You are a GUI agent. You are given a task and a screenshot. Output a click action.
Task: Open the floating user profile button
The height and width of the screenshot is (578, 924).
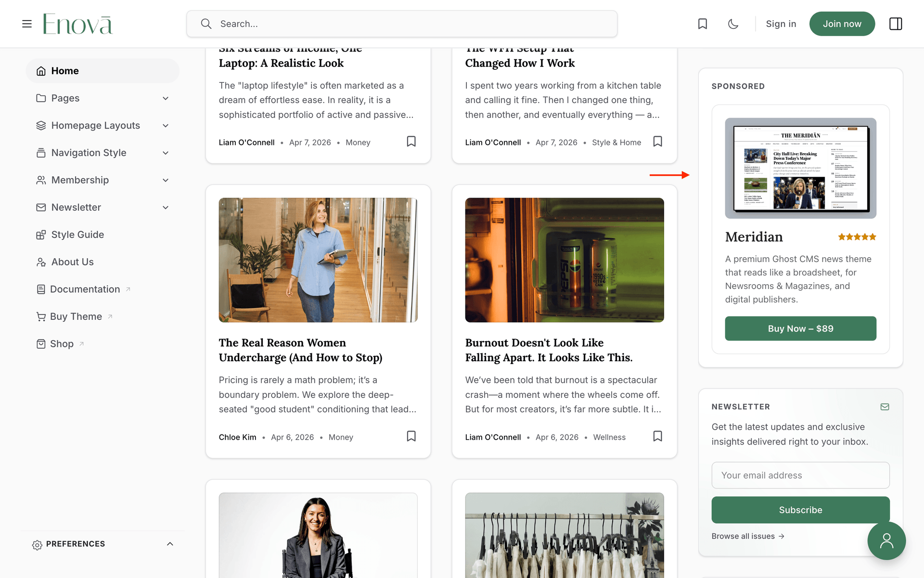(x=886, y=540)
